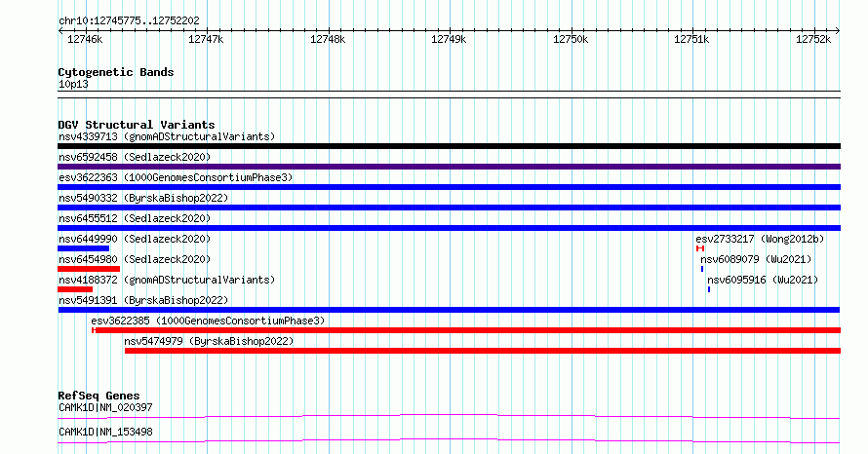Viewport: 868px width, 454px height.
Task: Click the DGV Structural Variants track title
Action: coord(137,125)
